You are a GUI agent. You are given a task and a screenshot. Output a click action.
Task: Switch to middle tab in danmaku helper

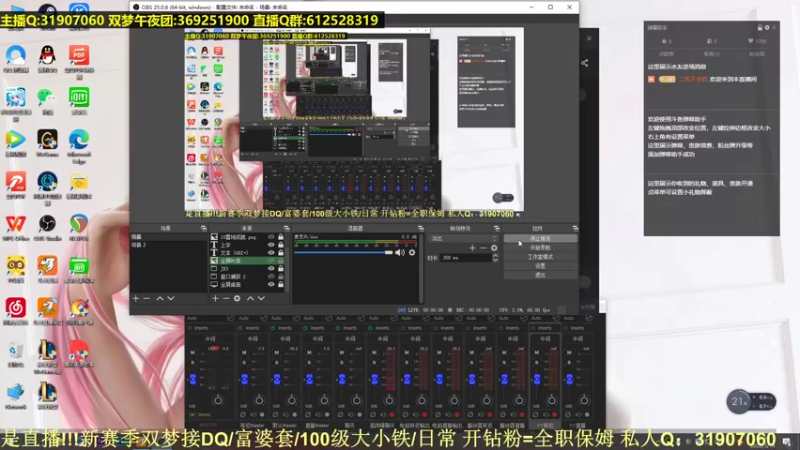[x=711, y=54]
